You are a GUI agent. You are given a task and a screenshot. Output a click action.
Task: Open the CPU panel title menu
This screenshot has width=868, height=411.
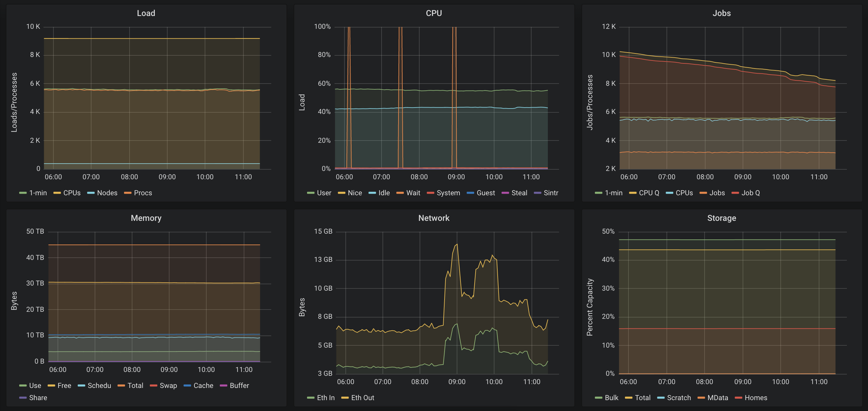pyautogui.click(x=434, y=13)
